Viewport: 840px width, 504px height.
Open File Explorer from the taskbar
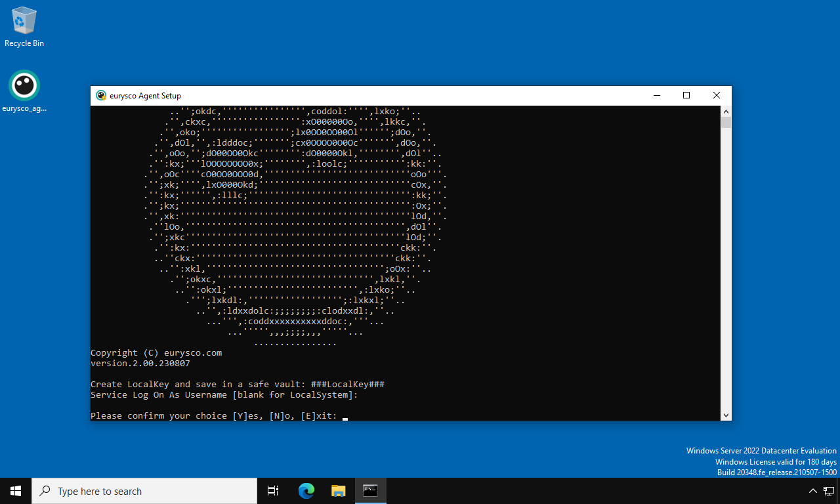(x=338, y=491)
